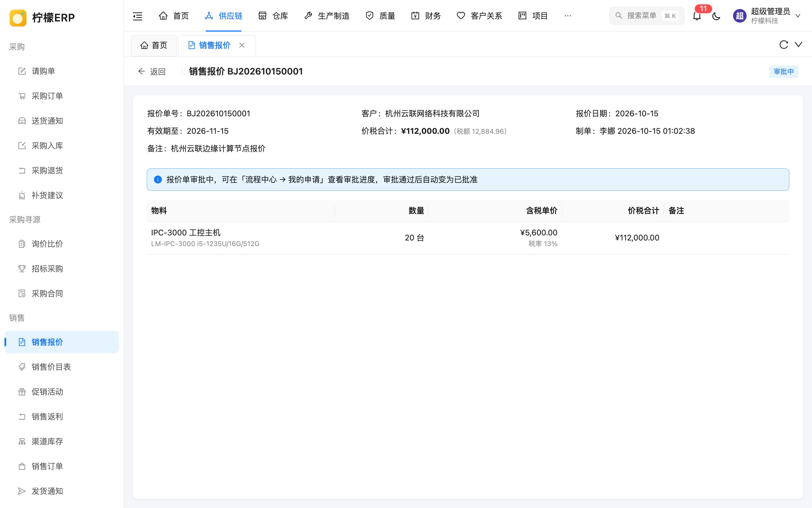
Task: Open 促销活动 in sidebar
Action: [62, 392]
